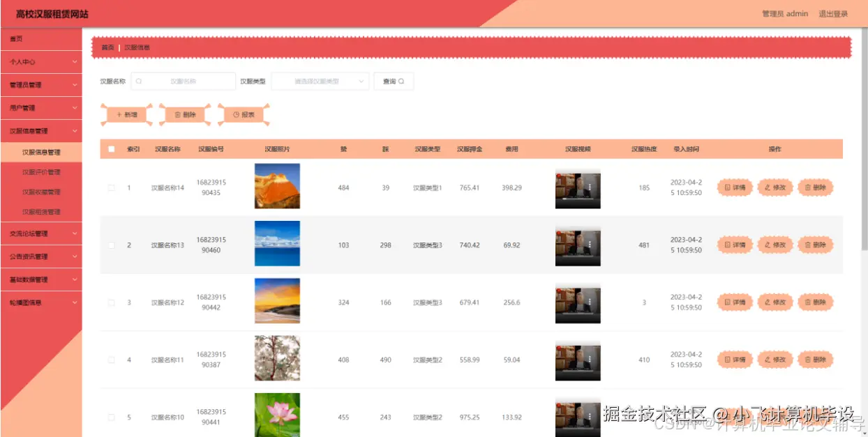Click the heat value 481 cell

click(644, 245)
